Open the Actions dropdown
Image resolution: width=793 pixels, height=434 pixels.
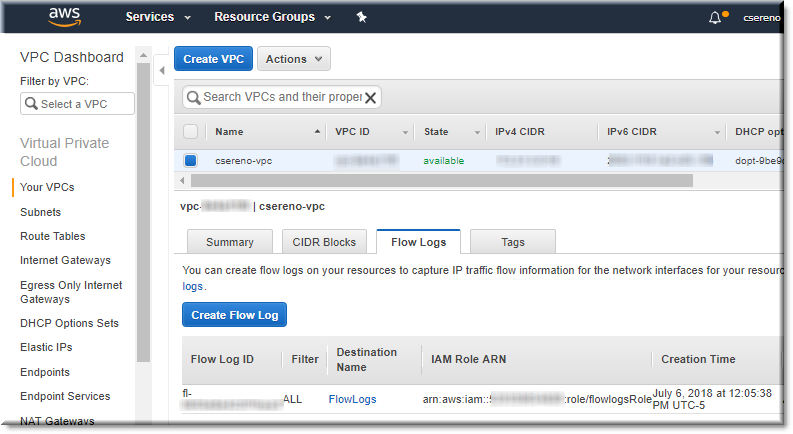click(x=294, y=59)
